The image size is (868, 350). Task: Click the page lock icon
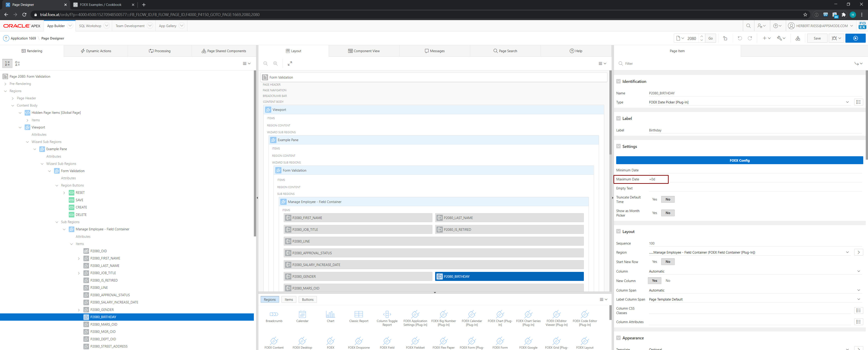point(725,38)
